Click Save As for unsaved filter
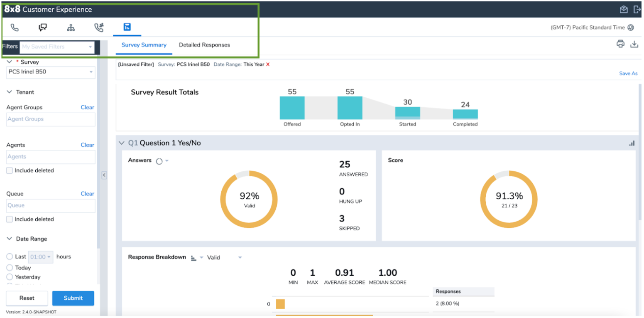This screenshot has width=644, height=318. pyautogui.click(x=628, y=73)
